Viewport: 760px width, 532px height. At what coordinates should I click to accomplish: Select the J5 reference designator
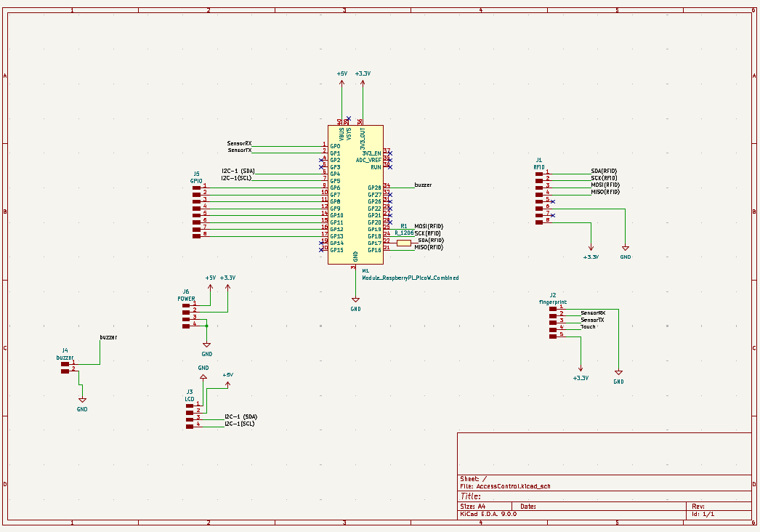pos(196,174)
